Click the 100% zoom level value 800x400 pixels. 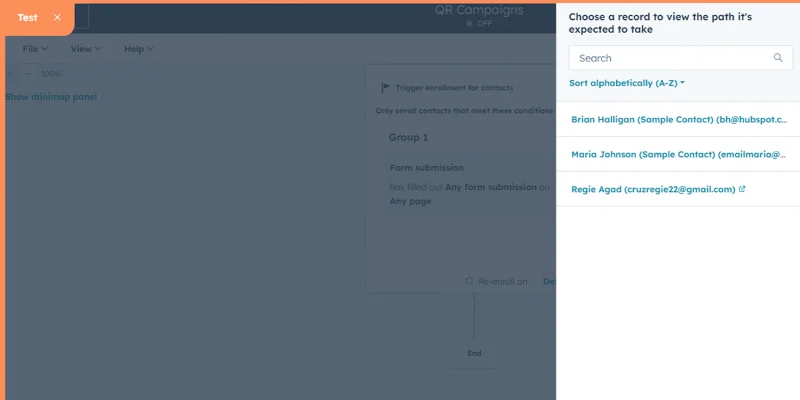[51, 74]
